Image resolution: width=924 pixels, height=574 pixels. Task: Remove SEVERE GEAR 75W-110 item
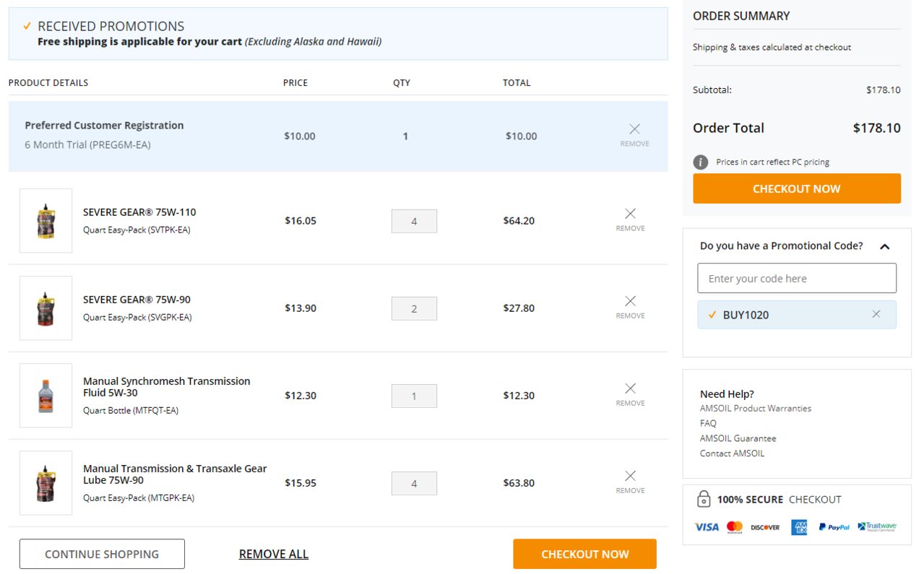pos(630,219)
